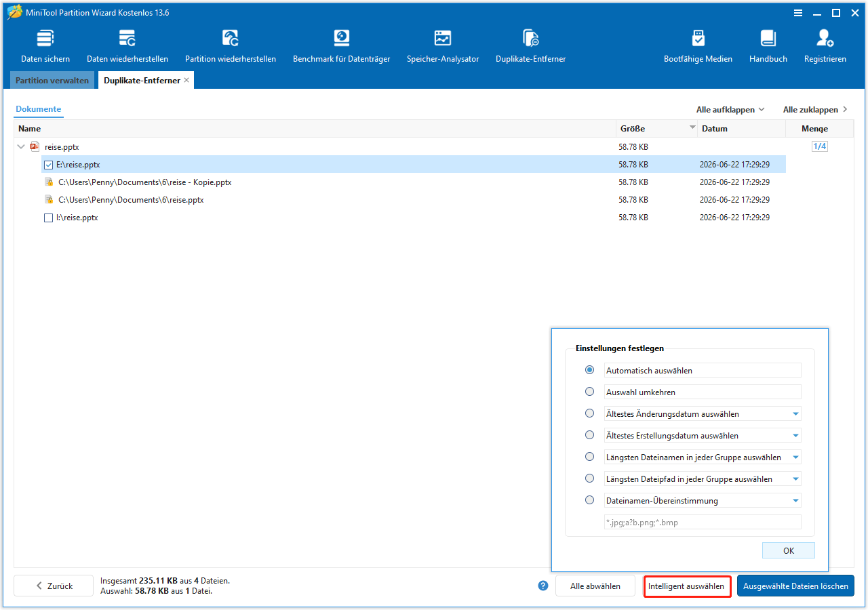
Task: Open Daten wiederherstellen tool
Action: click(127, 46)
